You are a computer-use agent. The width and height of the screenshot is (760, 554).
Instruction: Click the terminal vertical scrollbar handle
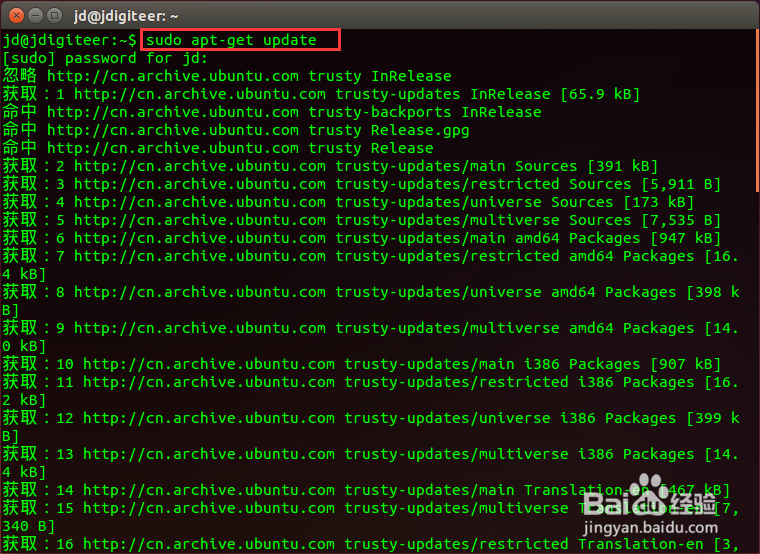[757, 111]
